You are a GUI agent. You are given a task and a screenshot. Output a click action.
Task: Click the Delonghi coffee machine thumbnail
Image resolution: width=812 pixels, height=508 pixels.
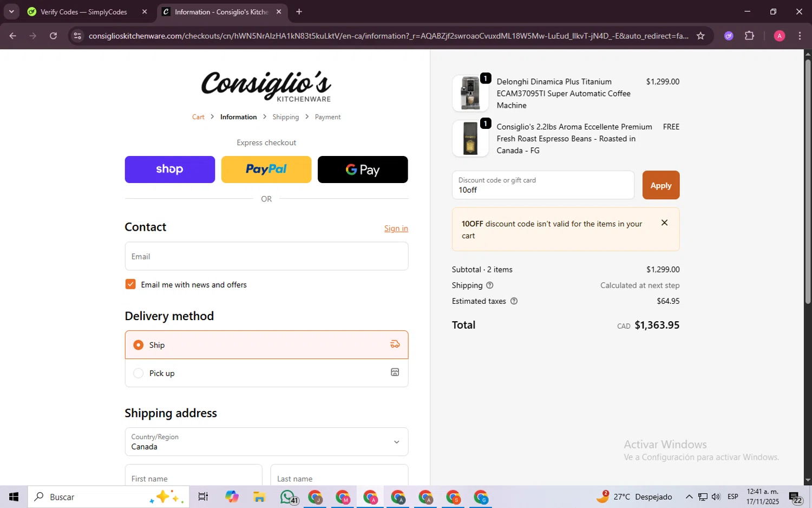470,94
